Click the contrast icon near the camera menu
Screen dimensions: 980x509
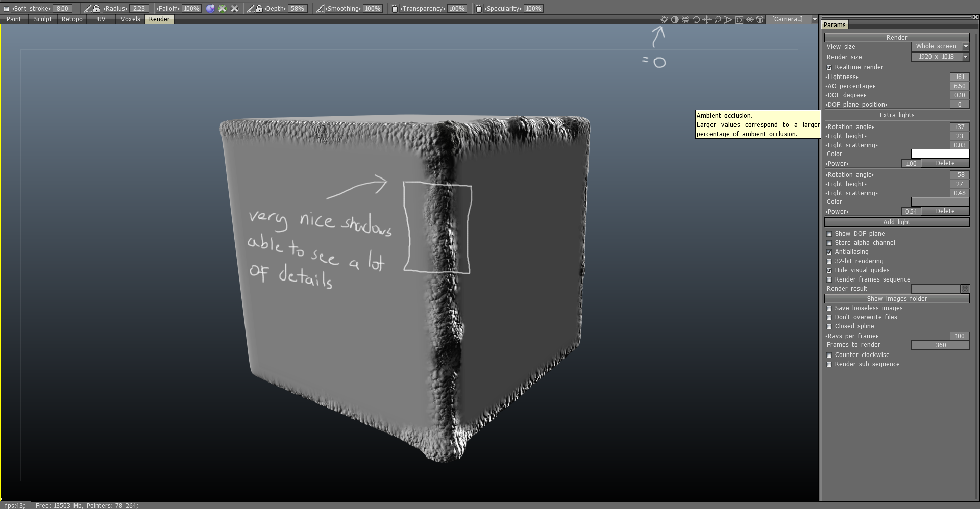click(675, 19)
